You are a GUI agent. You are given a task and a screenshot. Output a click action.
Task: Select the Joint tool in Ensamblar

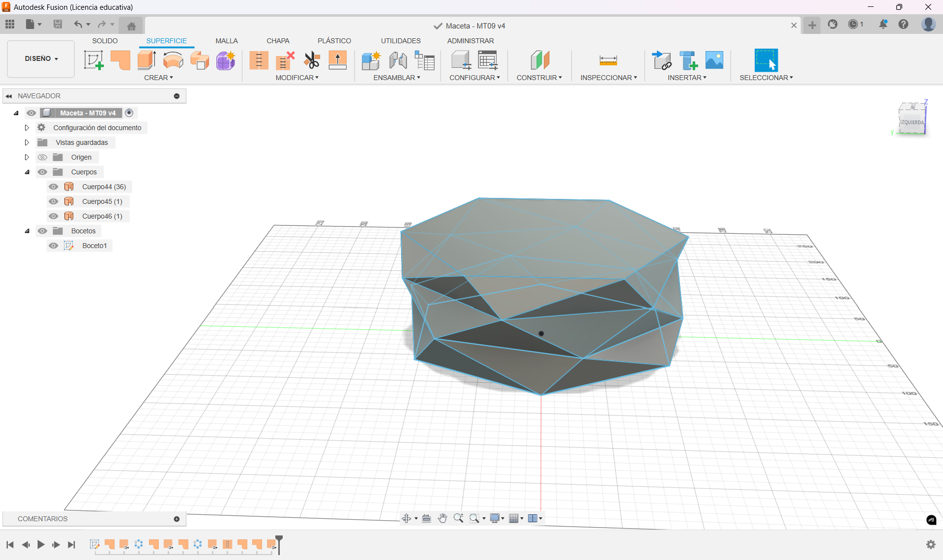click(398, 60)
